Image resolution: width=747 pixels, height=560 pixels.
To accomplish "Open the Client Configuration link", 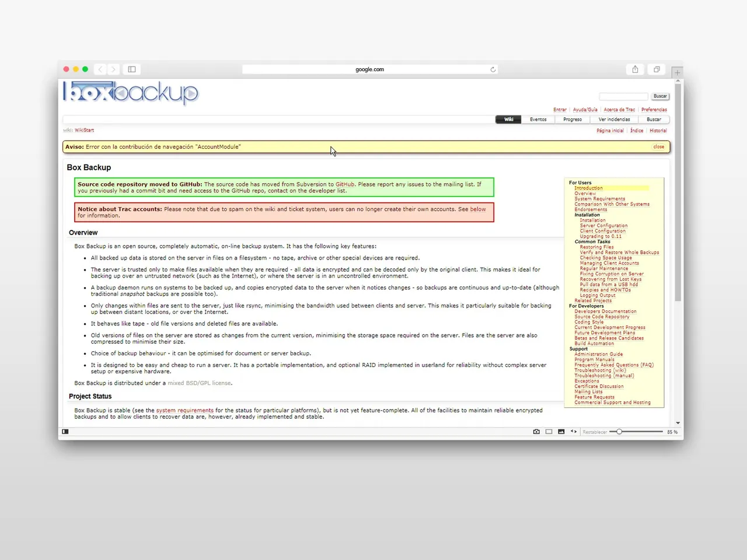I will pos(602,231).
